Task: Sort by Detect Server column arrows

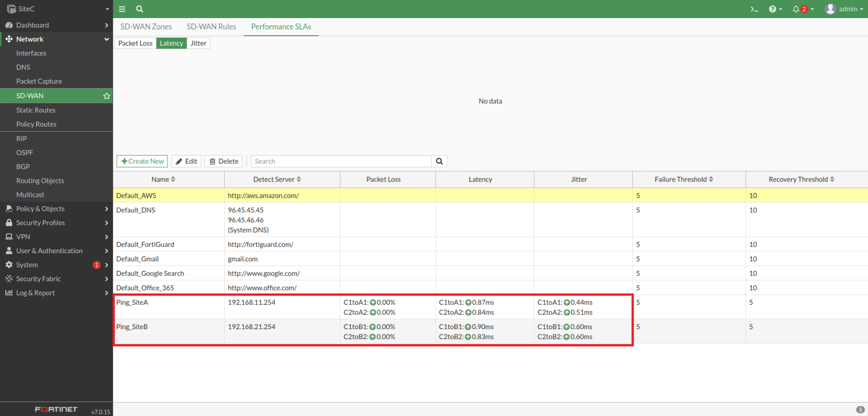Action: point(299,179)
